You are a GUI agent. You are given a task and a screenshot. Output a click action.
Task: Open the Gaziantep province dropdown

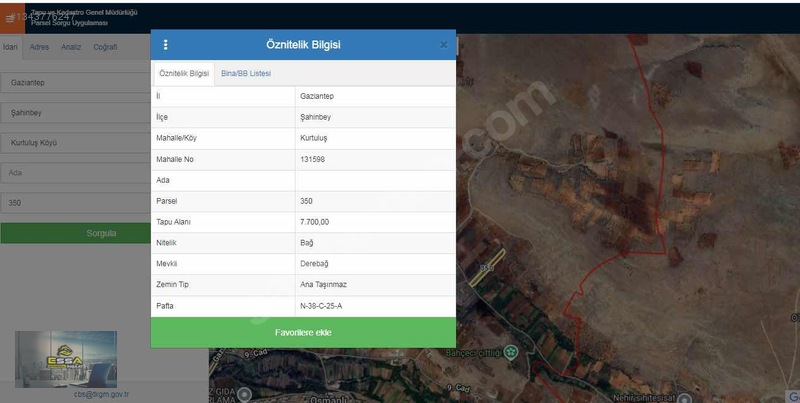(x=76, y=83)
